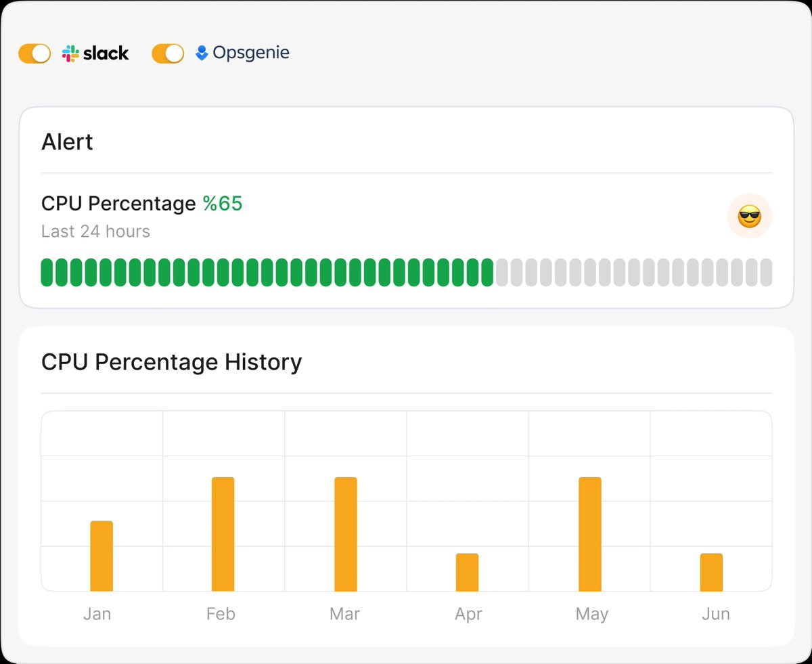Click the green %65 value
Viewport: 812px width, 664px height.
pyautogui.click(x=223, y=204)
